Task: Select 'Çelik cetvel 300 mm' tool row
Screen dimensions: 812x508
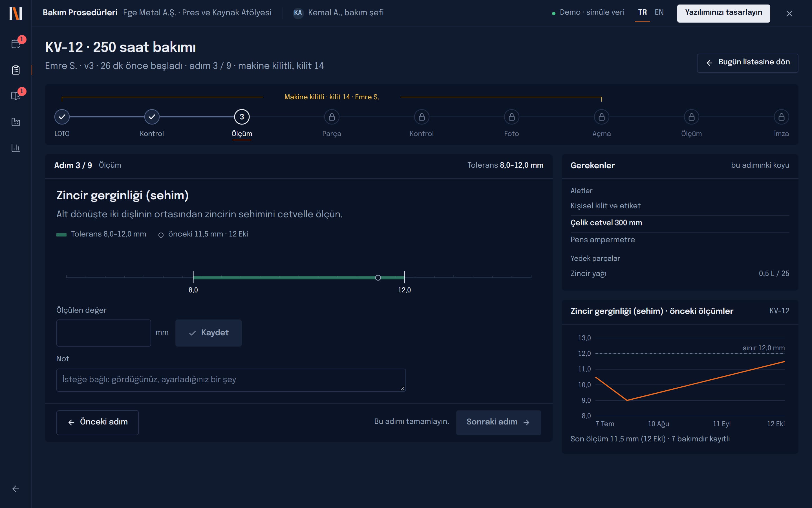Action: [x=680, y=223]
